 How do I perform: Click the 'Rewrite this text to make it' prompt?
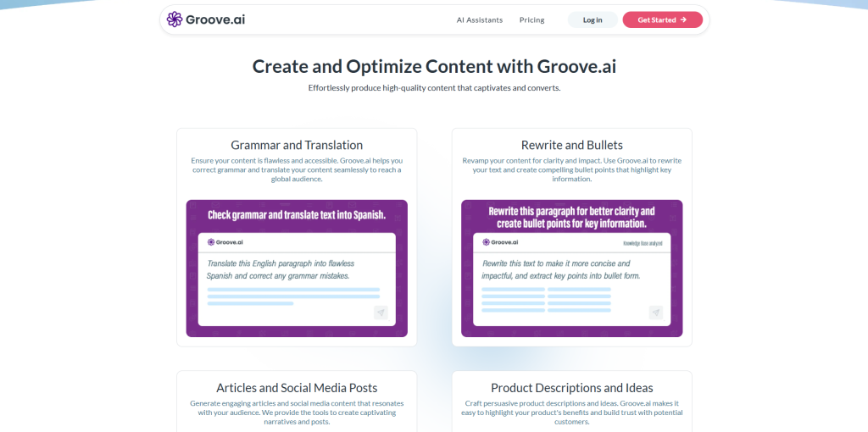tap(561, 269)
